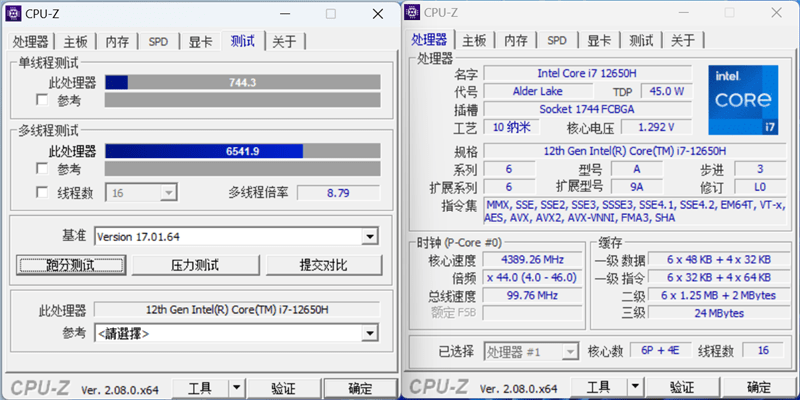Switch to SPD tab in left window

pos(158,42)
